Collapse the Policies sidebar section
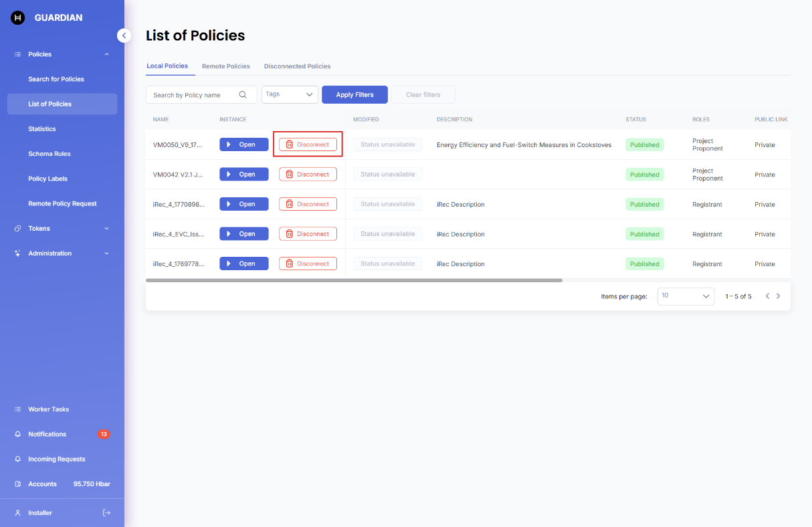This screenshot has height=527, width=812. [x=106, y=54]
